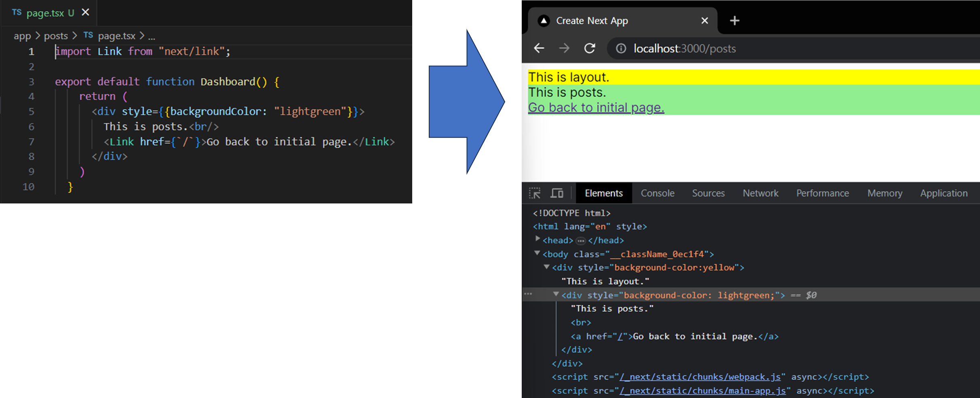Click the yellow style attribute value in DevTools

coord(674,268)
